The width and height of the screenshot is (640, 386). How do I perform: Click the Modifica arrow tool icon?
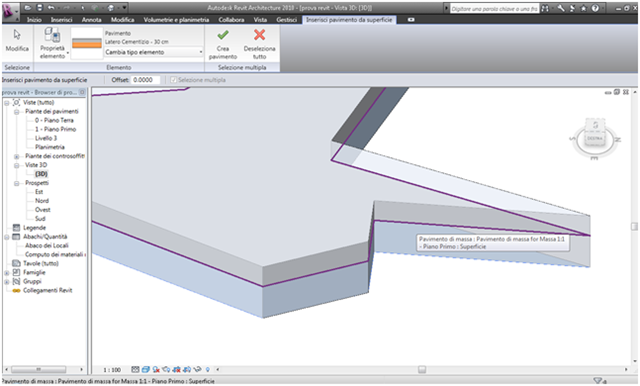(17, 35)
